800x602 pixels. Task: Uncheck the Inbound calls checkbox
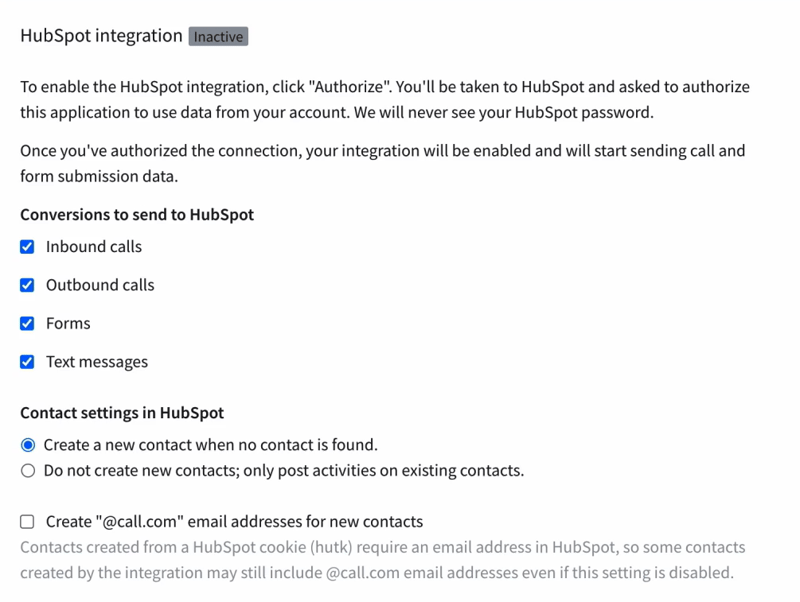(x=27, y=246)
